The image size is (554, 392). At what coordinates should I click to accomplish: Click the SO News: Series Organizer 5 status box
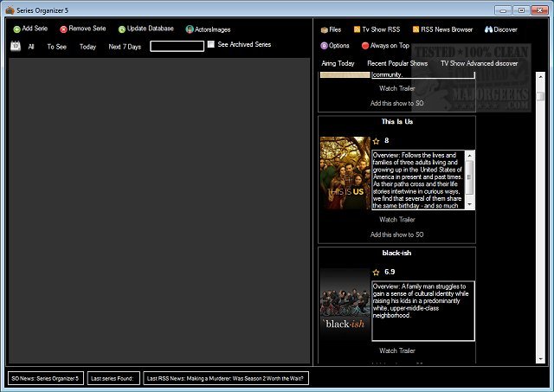(46, 378)
